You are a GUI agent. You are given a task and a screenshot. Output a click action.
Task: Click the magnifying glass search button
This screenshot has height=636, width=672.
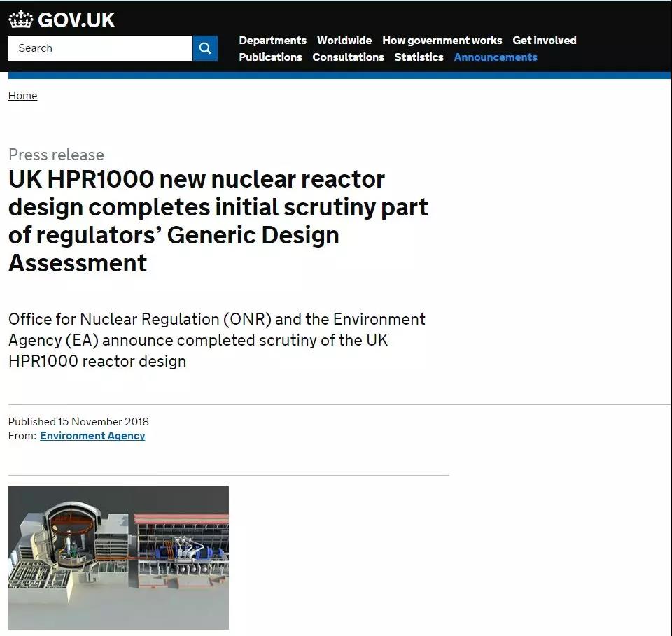pyautogui.click(x=205, y=48)
